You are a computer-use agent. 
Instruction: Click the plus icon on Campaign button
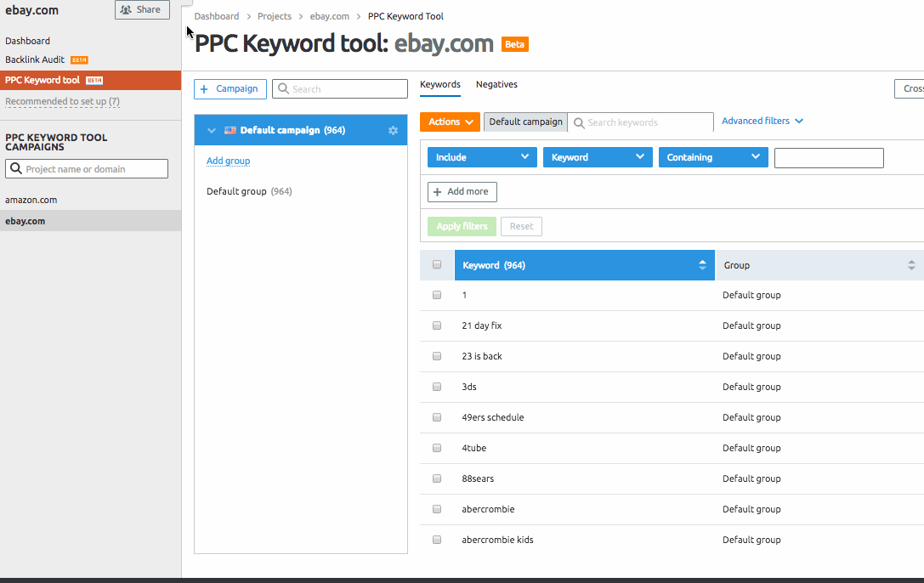[x=204, y=89]
